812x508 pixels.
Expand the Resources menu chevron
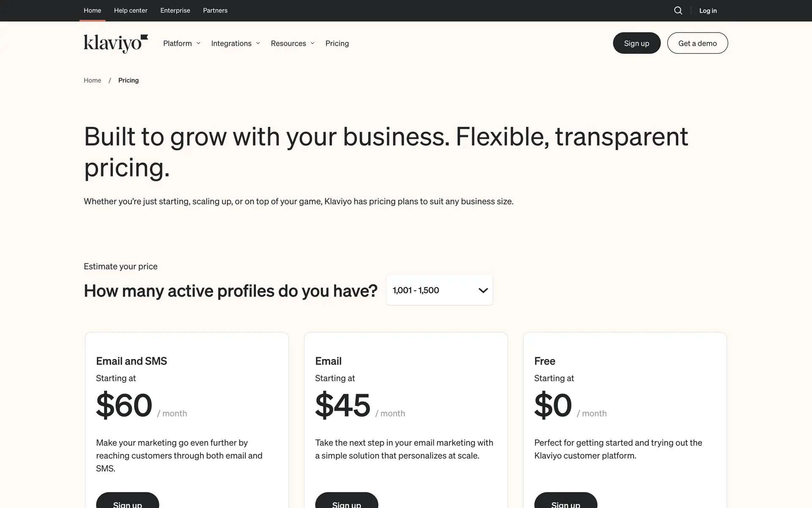click(x=313, y=43)
